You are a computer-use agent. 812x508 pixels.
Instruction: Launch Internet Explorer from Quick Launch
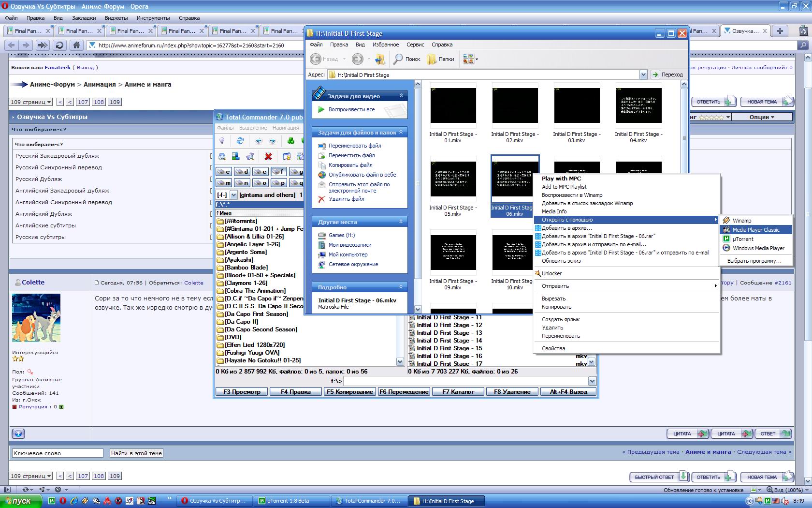73,501
